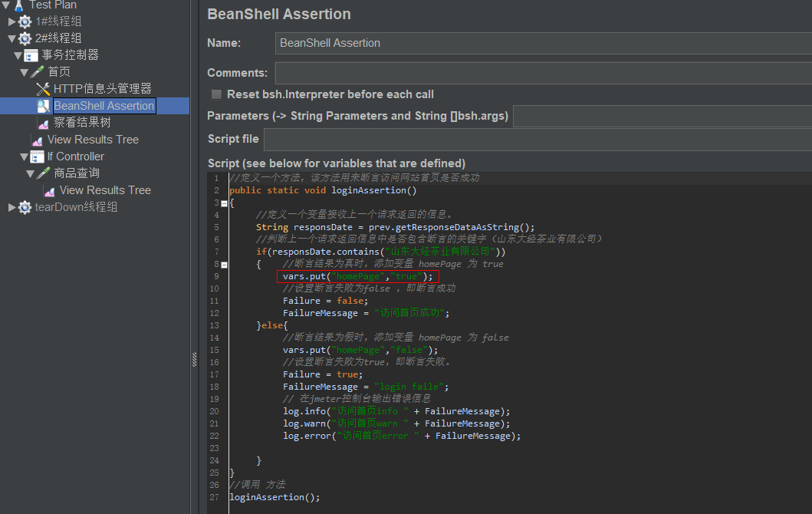Image resolution: width=812 pixels, height=514 pixels.
Task: Click the If Controller icon
Action: tap(37, 157)
